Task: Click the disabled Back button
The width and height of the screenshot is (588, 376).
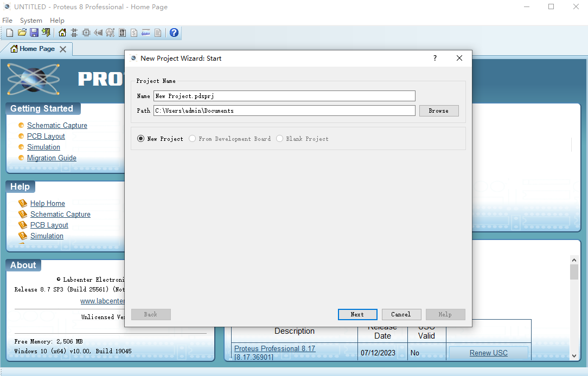Action: tap(151, 315)
